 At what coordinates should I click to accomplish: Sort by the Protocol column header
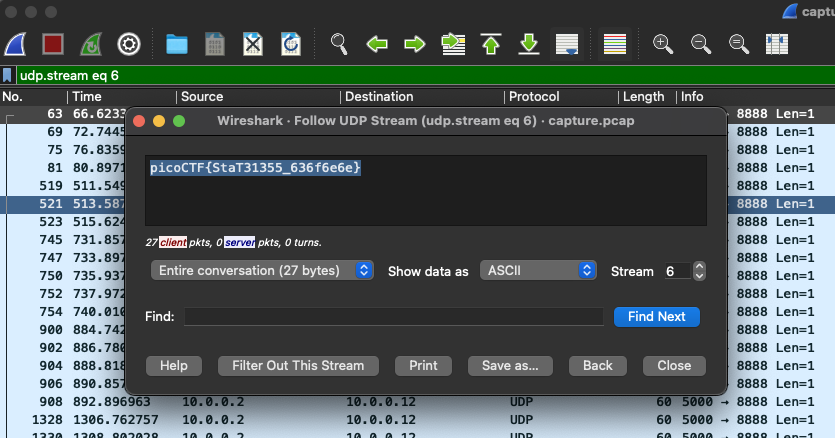562,96
